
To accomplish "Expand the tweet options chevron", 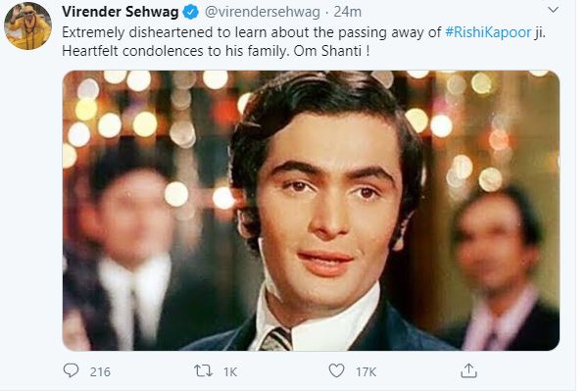I will [553, 10].
